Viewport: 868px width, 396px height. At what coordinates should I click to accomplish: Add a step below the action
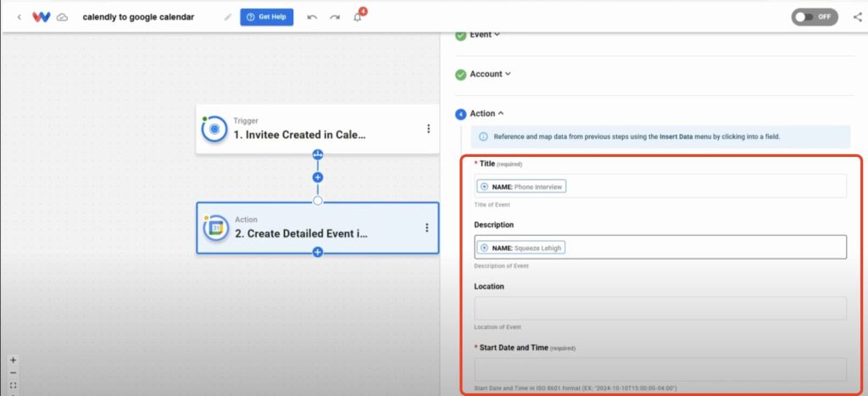coord(318,252)
